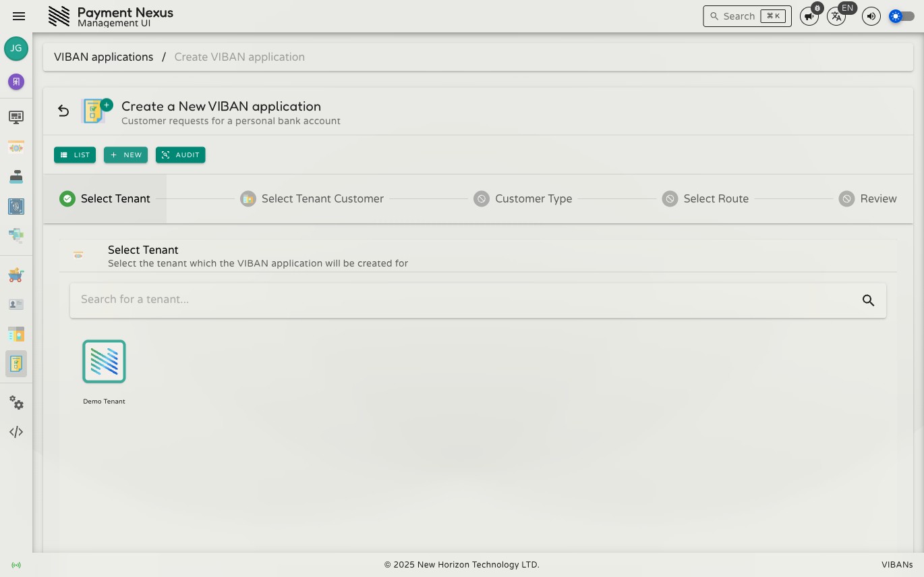Click the speaker sound icon

click(871, 16)
